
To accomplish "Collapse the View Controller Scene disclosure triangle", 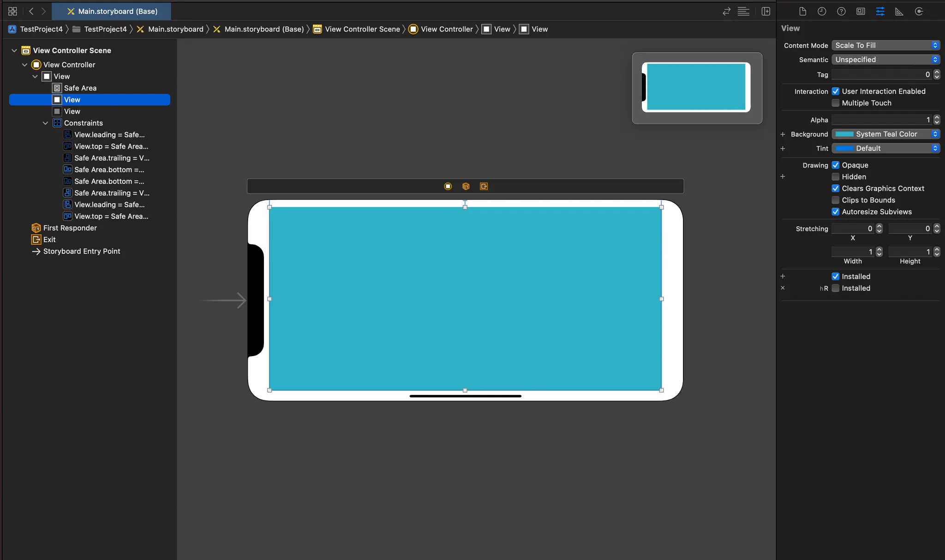I will click(14, 50).
